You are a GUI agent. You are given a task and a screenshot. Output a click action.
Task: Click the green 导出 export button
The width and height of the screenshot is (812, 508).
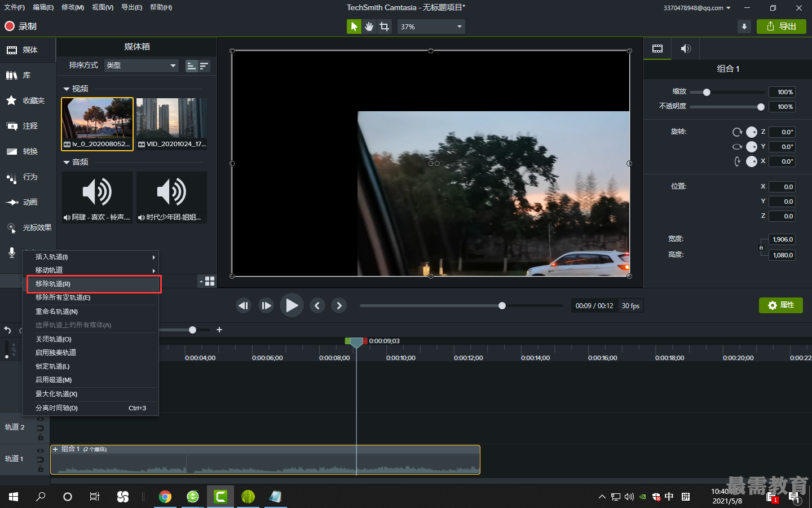(x=782, y=27)
